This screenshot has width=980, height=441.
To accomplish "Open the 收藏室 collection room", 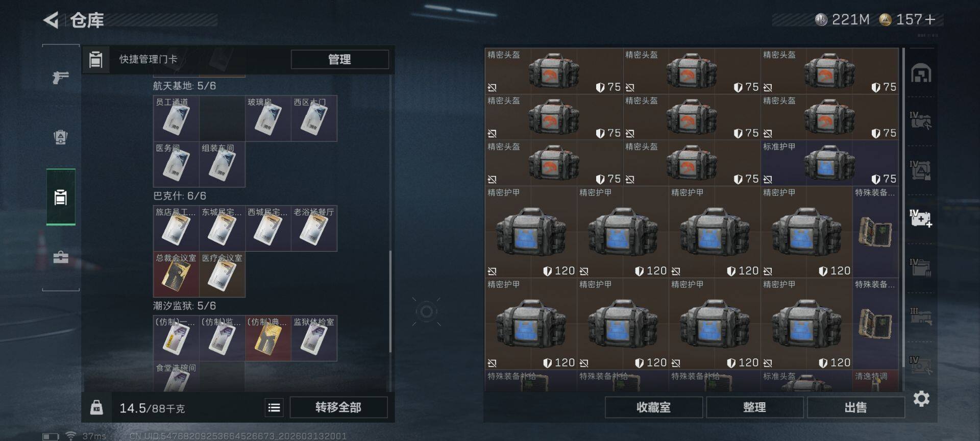I will (653, 407).
